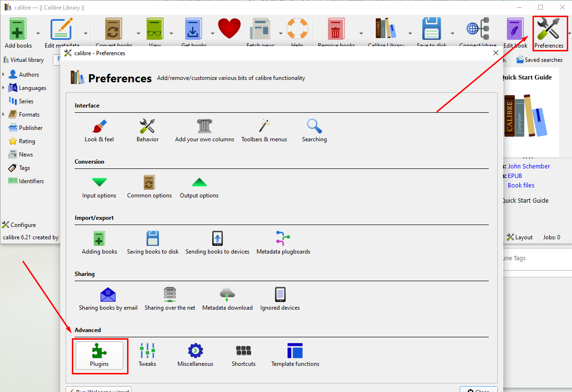
Task: Click John Schember author link
Action: (x=529, y=166)
